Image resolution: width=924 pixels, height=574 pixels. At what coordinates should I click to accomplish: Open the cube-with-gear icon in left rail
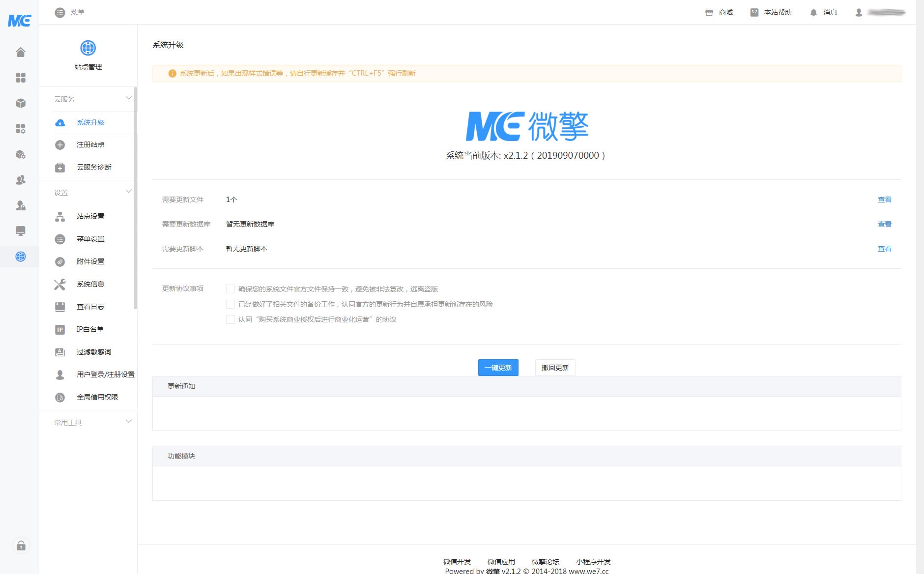click(x=20, y=154)
